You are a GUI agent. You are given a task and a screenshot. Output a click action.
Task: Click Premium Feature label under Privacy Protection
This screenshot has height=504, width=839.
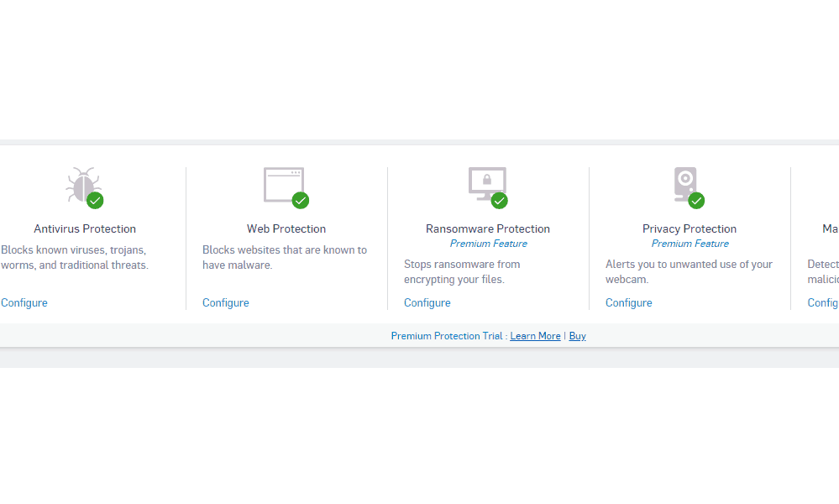[690, 244]
